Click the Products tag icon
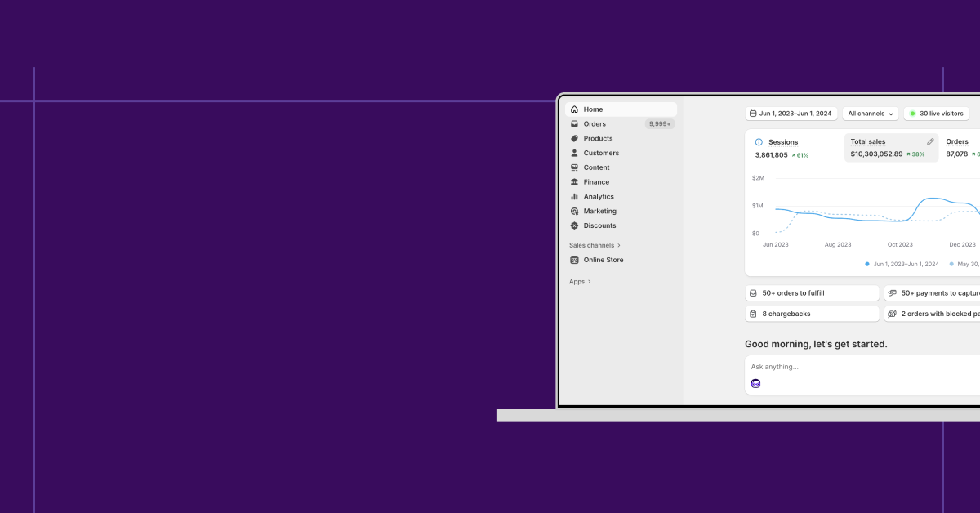The height and width of the screenshot is (513, 980). click(x=574, y=139)
